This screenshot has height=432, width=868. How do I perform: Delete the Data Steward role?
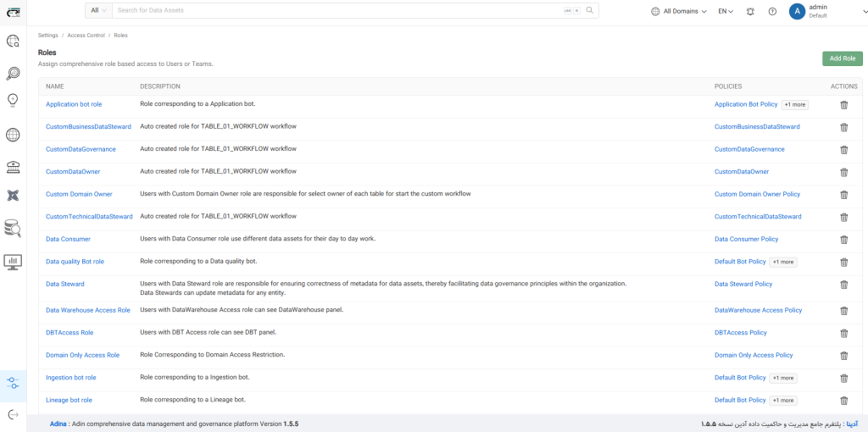(x=843, y=285)
